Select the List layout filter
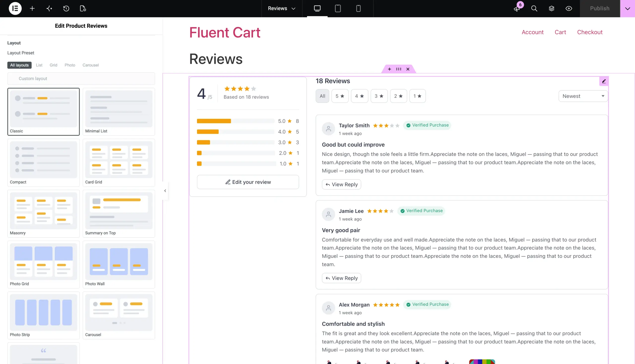The height and width of the screenshot is (364, 635). click(x=39, y=65)
